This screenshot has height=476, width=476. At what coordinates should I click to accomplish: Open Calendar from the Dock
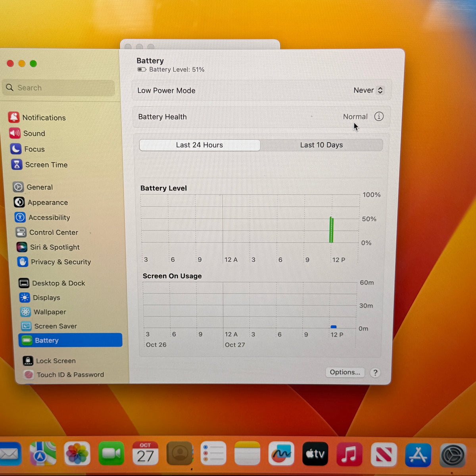[x=145, y=453]
